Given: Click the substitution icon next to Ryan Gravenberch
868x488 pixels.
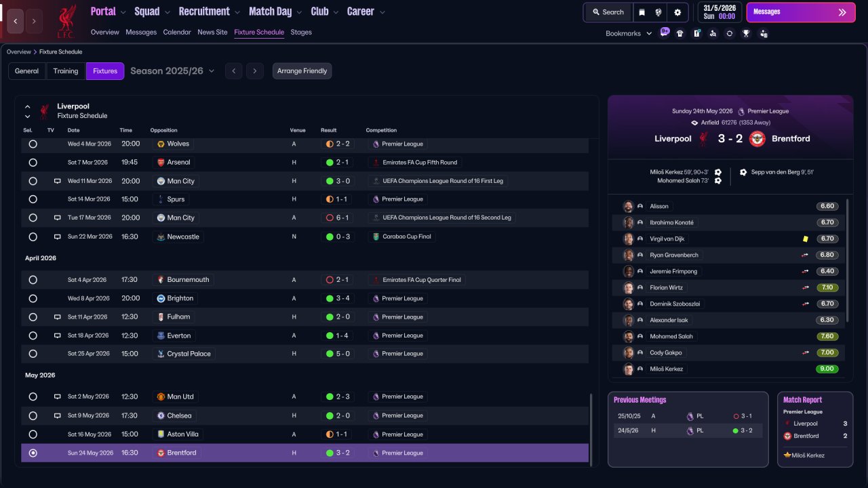Looking at the screenshot, I should tap(805, 255).
